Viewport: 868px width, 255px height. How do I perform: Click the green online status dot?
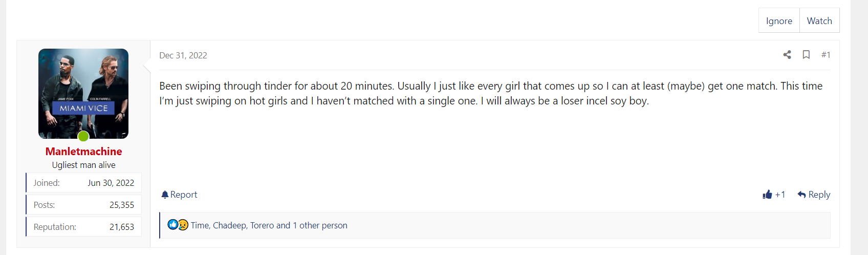pos(83,136)
